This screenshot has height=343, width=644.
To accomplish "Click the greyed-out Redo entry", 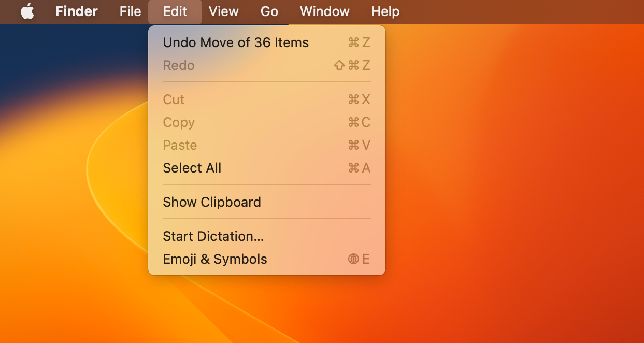I will 267,65.
